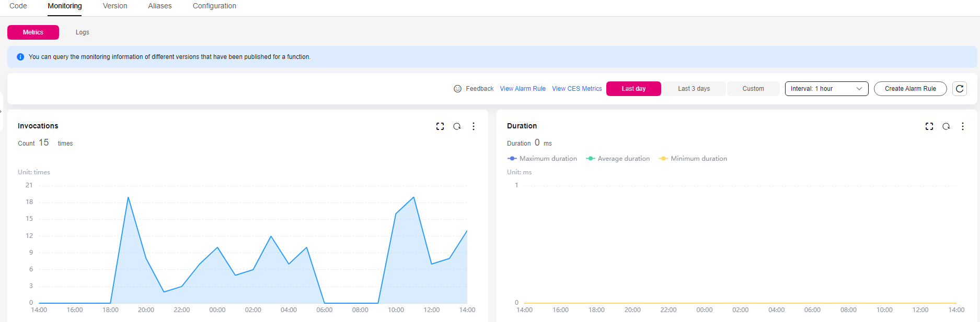The height and width of the screenshot is (322, 980).
Task: Open Invocations chart more options menu
Action: click(474, 126)
